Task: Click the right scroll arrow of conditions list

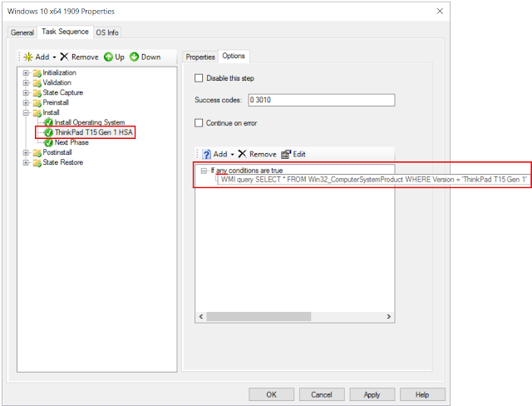Action: (x=389, y=316)
